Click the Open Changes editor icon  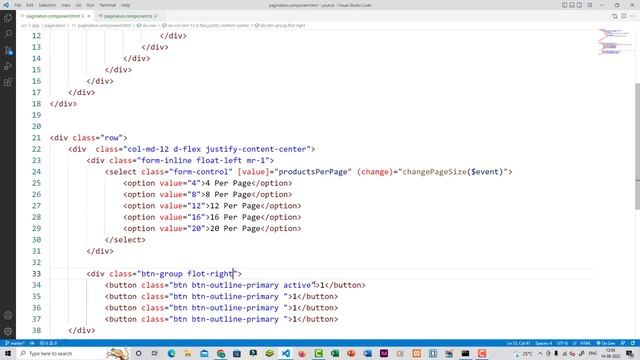[x=615, y=16]
